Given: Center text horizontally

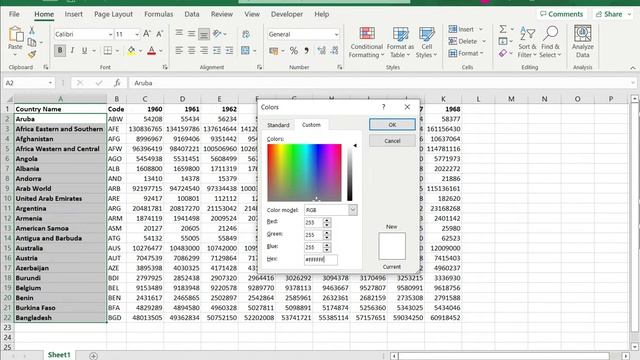Looking at the screenshot, I should click(x=191, y=50).
